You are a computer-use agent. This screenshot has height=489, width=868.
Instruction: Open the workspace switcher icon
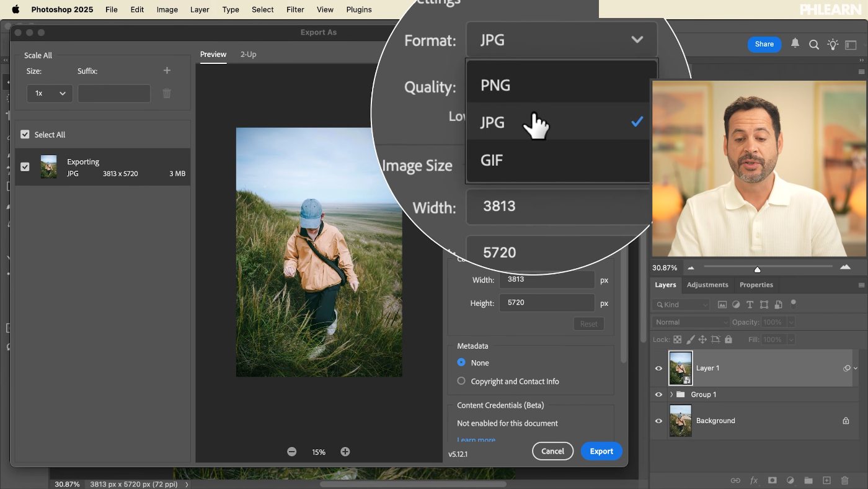[x=851, y=45]
